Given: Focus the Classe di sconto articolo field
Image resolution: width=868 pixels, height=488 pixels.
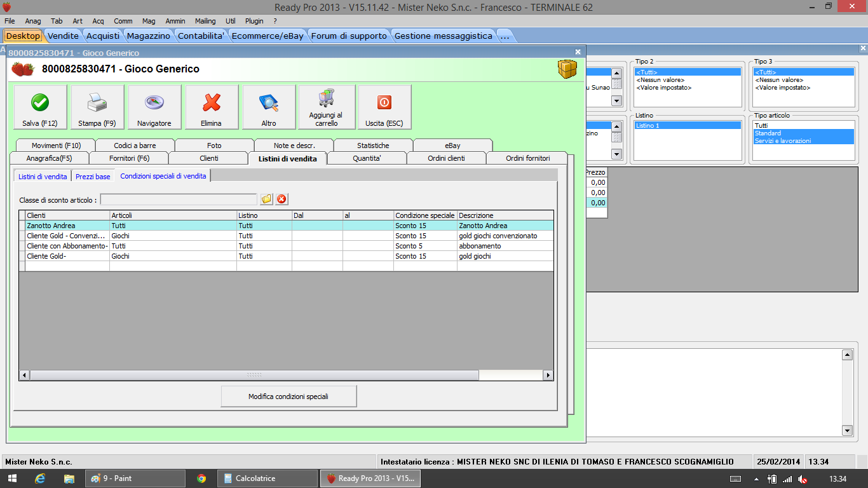Looking at the screenshot, I should (x=179, y=200).
